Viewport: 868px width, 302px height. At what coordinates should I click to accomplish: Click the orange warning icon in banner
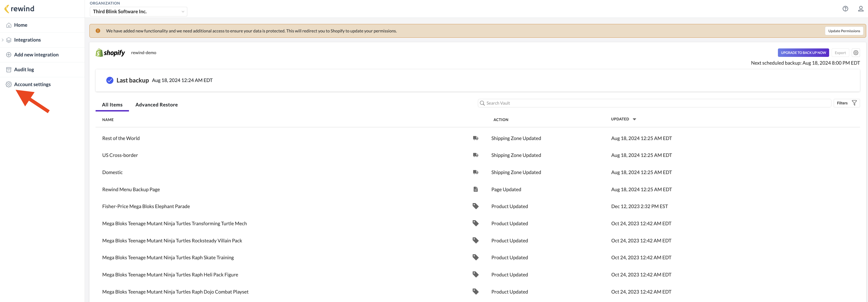(x=98, y=31)
